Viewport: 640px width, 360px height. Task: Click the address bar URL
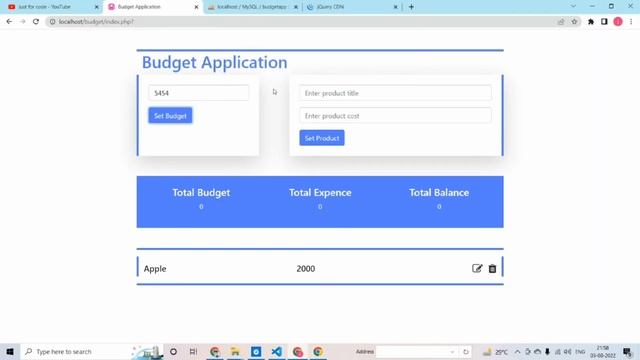[x=96, y=22]
